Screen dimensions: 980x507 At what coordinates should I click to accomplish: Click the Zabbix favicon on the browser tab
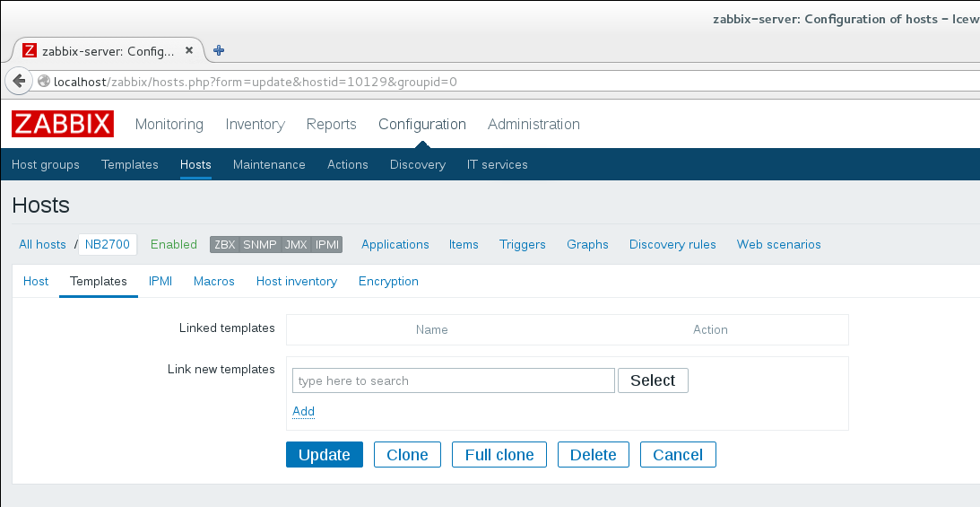pos(30,50)
